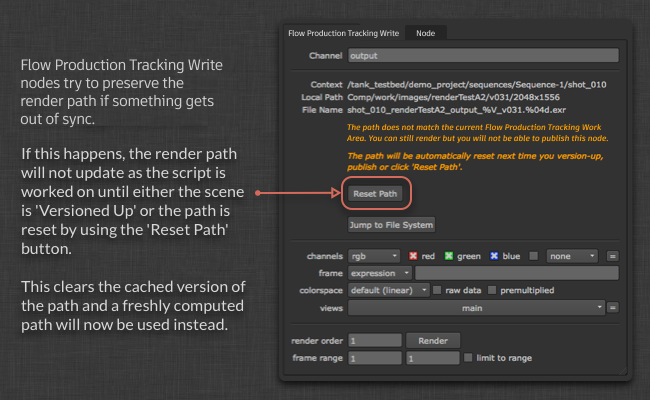The width and height of the screenshot is (650, 400).
Task: Select the Flow Production Tracking Write tab
Action: 343,33
